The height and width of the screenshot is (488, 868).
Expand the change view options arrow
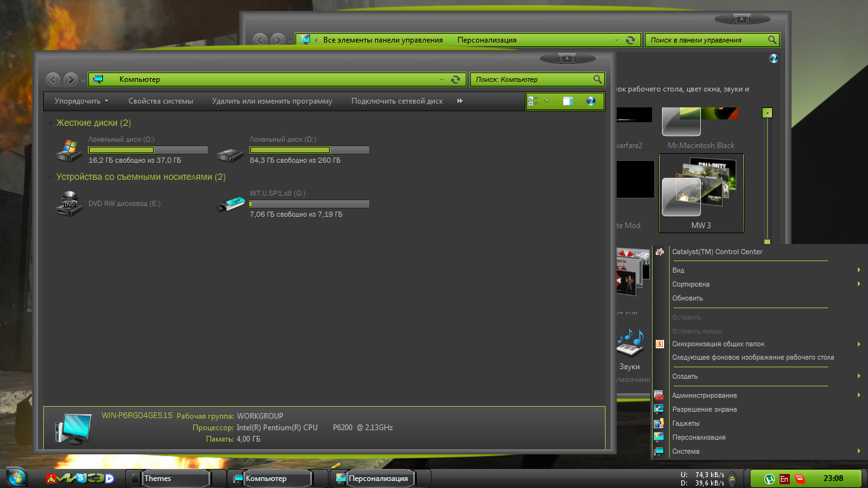click(546, 101)
